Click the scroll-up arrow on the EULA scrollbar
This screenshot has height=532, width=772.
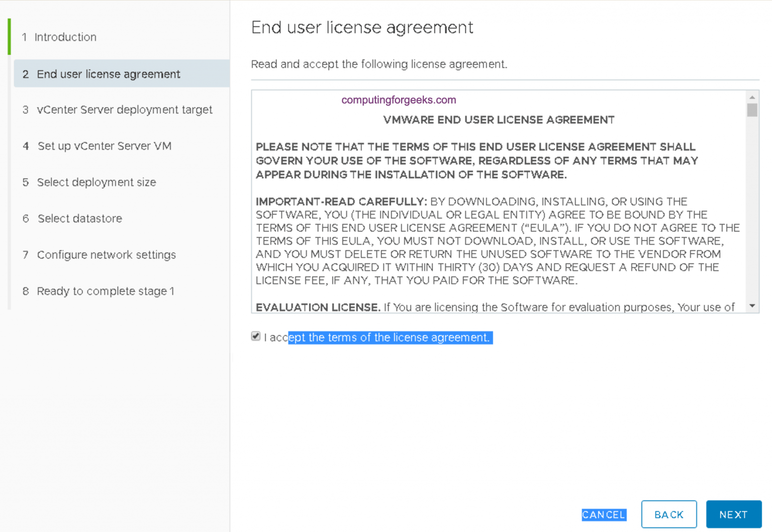(x=752, y=98)
